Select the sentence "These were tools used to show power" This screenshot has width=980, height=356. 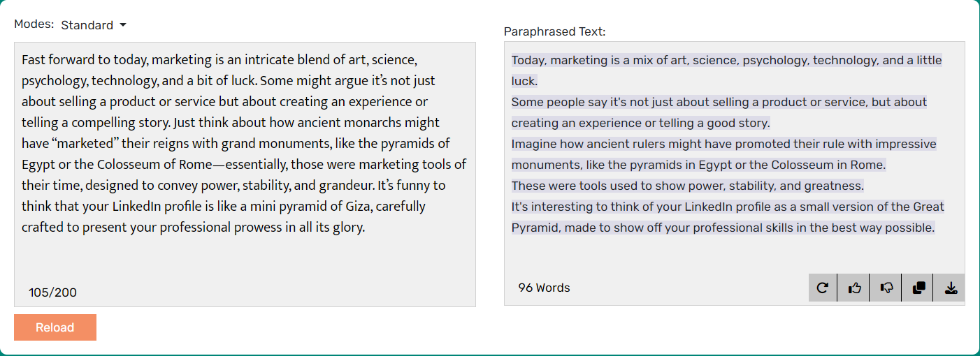[688, 186]
